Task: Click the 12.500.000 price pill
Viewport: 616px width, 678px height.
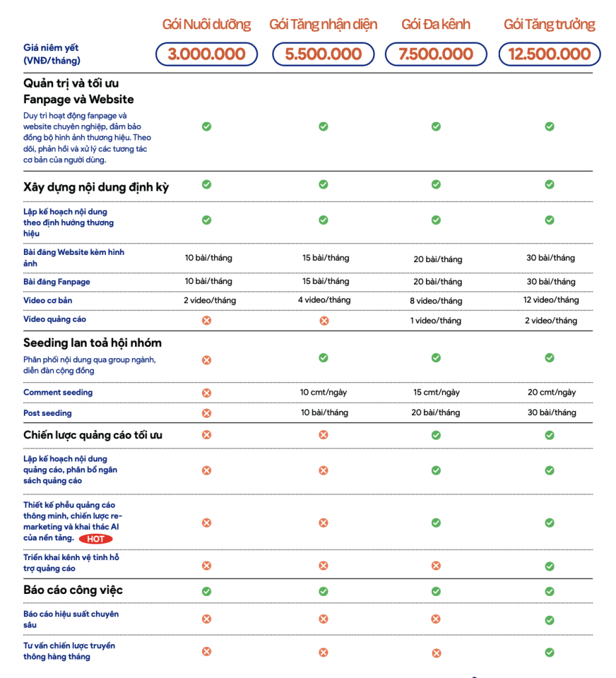Action: click(x=550, y=54)
